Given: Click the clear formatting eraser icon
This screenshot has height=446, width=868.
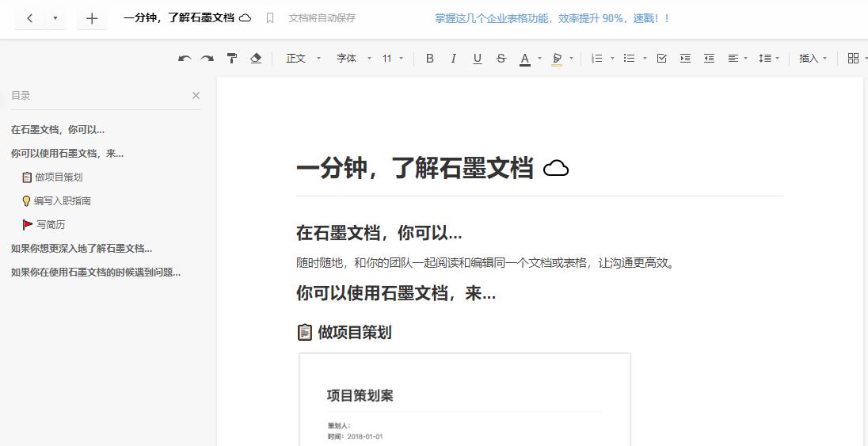Looking at the screenshot, I should tap(256, 59).
